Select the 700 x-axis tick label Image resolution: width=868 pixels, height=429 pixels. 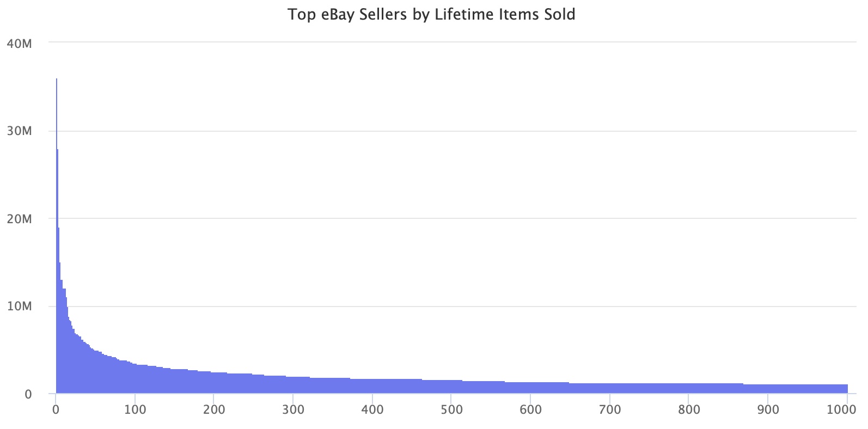pos(610,409)
